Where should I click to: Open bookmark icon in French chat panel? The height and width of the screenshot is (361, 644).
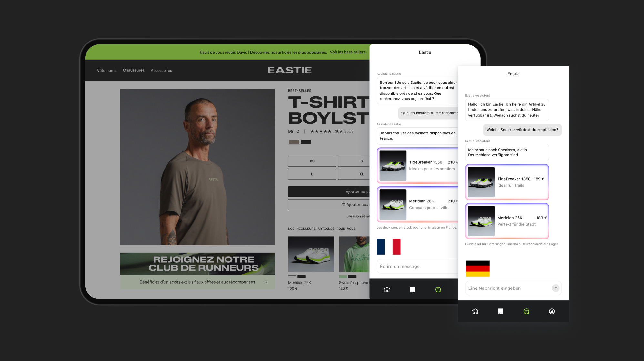tap(412, 289)
